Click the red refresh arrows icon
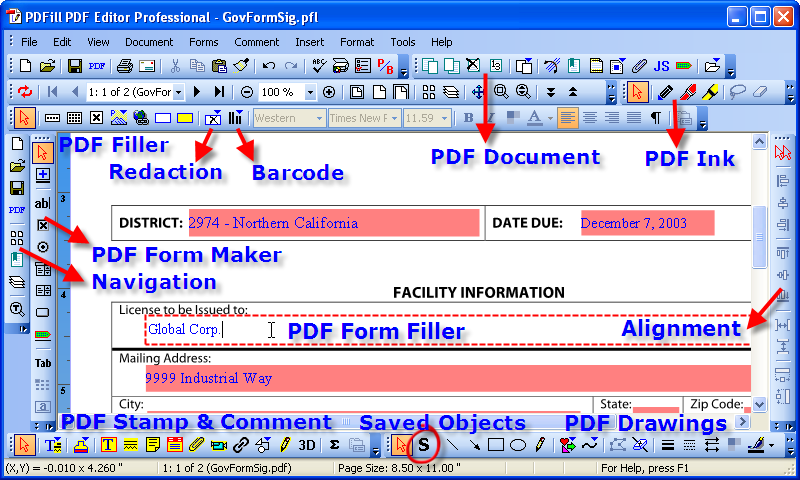Viewport: 800px width, 480px height. click(25, 92)
